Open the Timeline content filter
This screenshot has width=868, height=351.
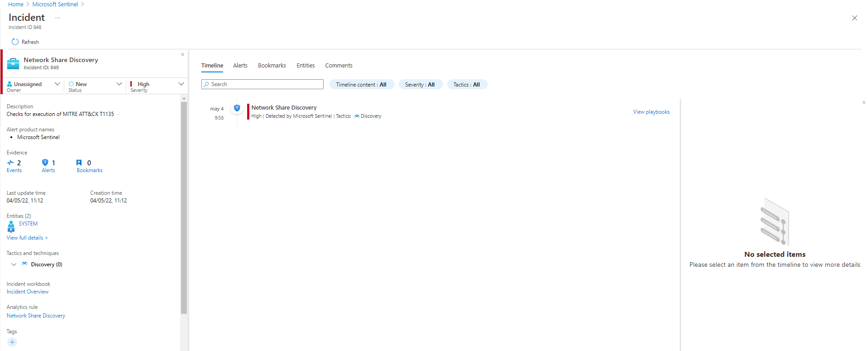(x=361, y=85)
